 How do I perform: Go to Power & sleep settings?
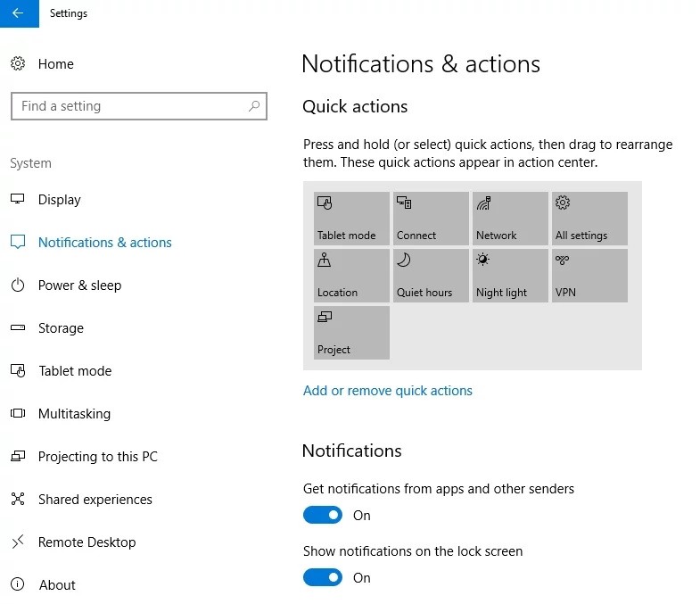pos(79,285)
